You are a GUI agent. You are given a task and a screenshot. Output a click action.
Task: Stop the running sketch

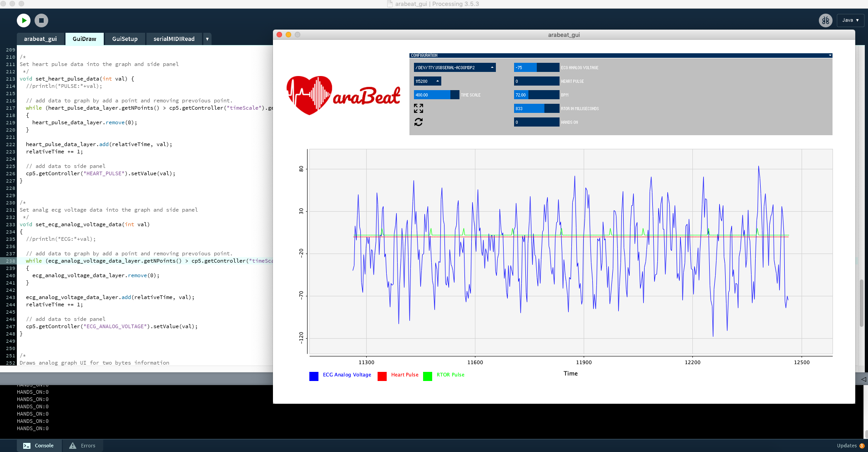(x=41, y=20)
